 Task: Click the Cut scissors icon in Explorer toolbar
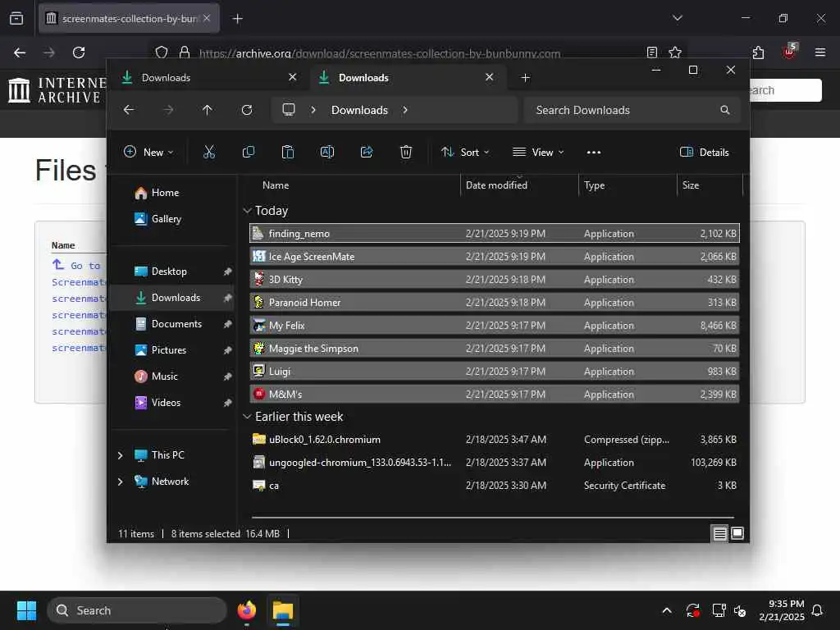(x=209, y=152)
